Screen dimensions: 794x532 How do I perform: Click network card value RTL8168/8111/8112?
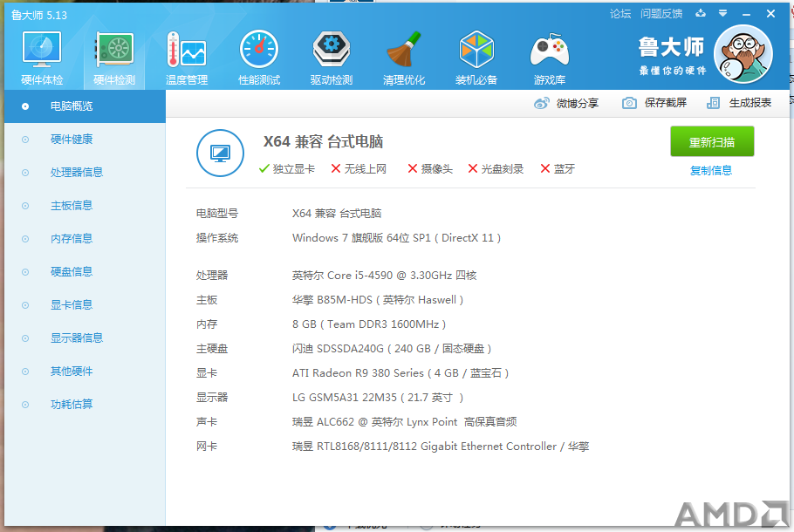tap(441, 447)
